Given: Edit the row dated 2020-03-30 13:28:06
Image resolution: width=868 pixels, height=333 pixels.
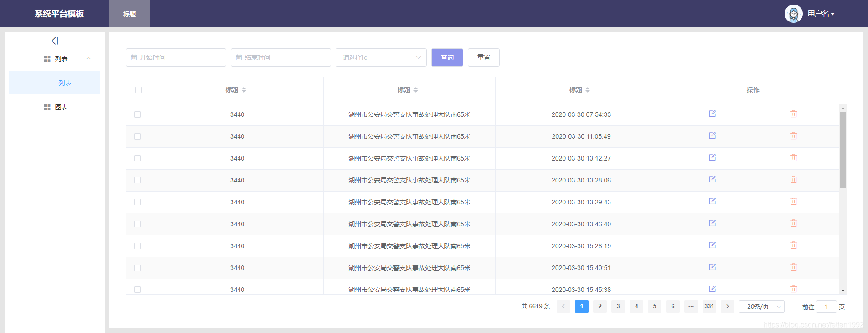Looking at the screenshot, I should click(x=712, y=179).
